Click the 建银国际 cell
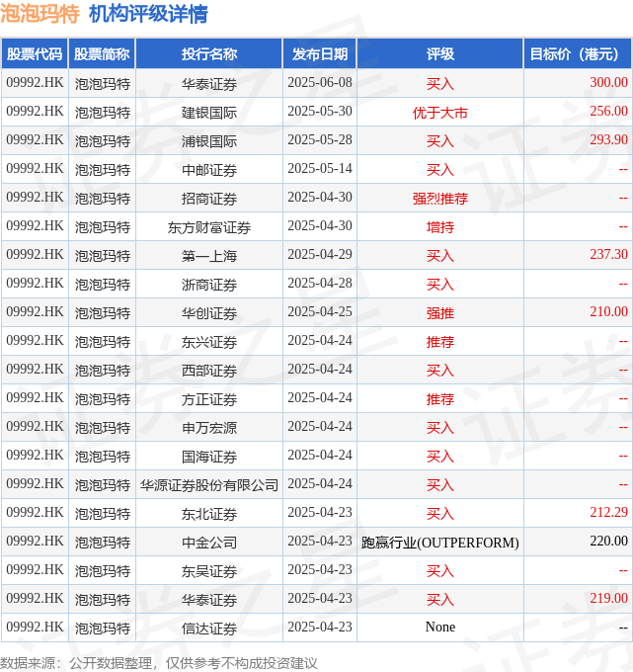 click(209, 112)
